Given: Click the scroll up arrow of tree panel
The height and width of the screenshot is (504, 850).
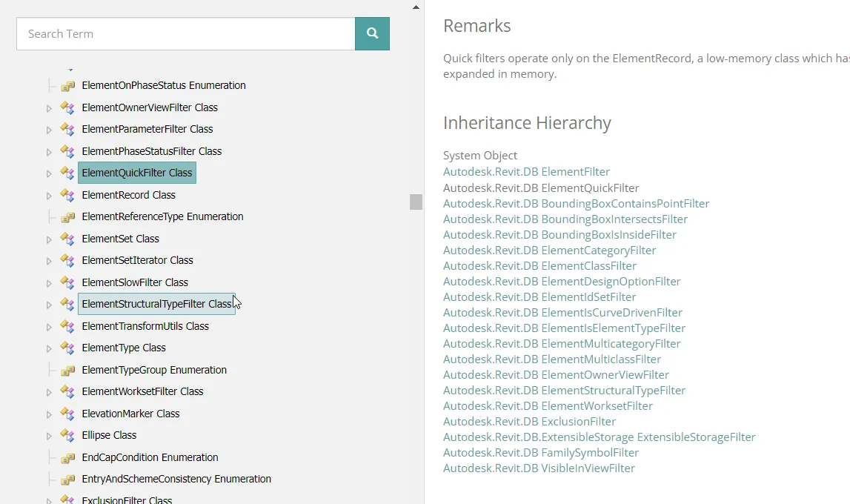Looking at the screenshot, I should pos(416,7).
